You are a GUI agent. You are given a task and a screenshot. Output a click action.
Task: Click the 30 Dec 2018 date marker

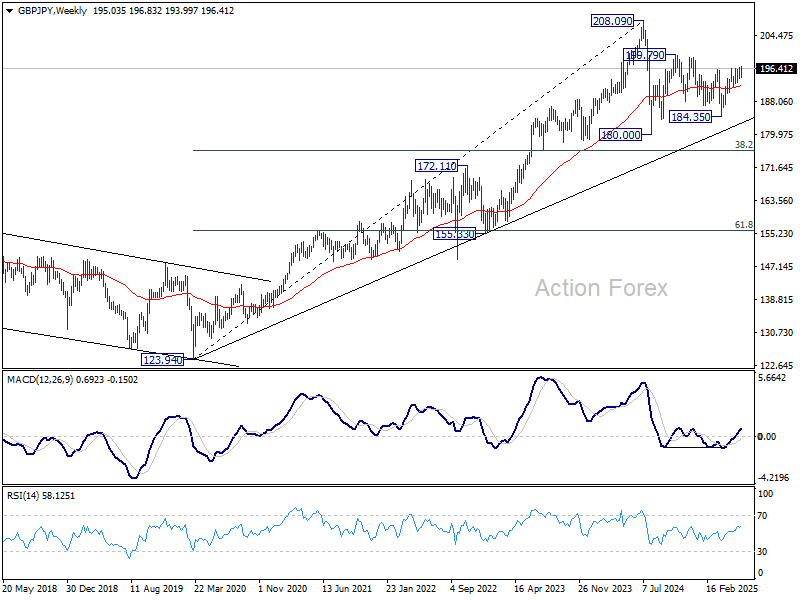coord(92,588)
